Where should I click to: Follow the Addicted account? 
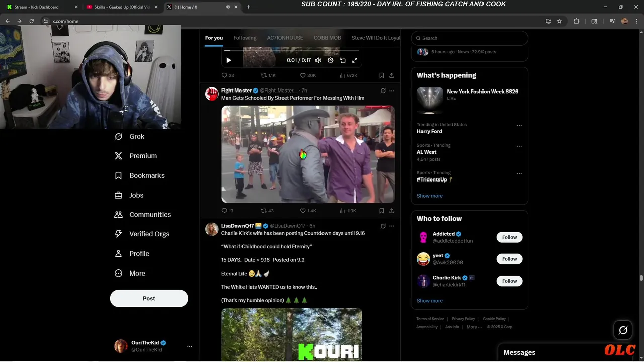509,237
